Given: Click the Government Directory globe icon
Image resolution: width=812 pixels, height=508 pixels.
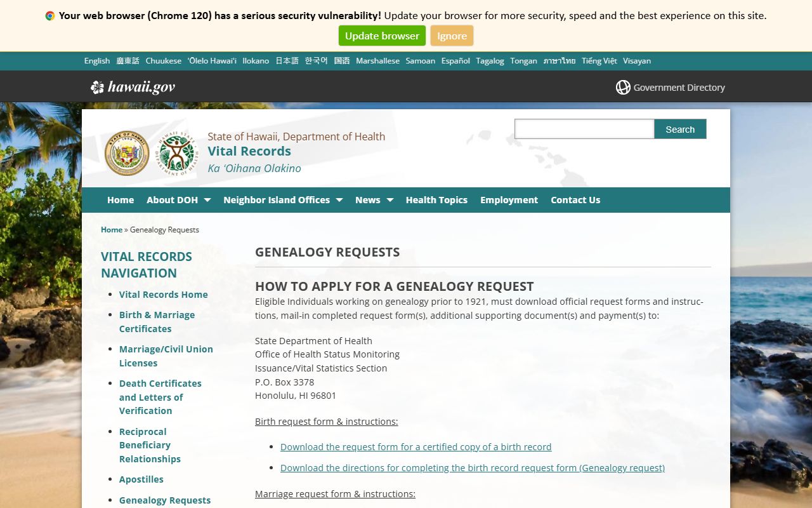Looking at the screenshot, I should click(x=623, y=88).
